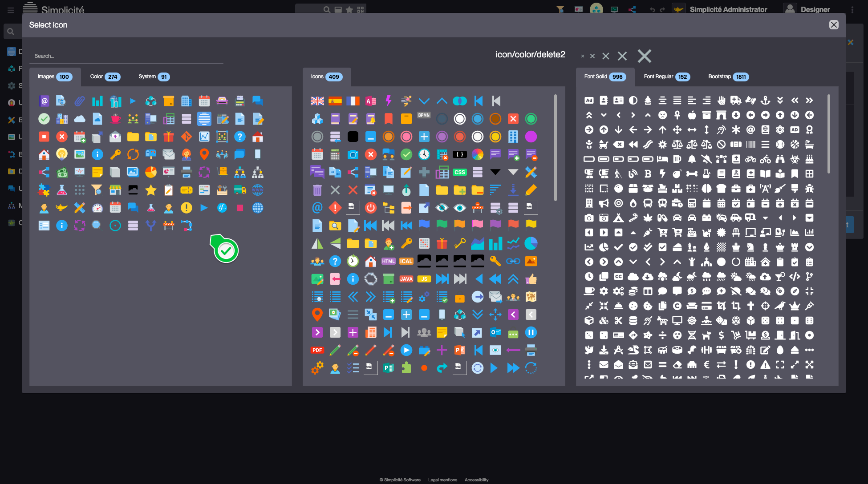Pick the scissors cut glyph icon

[618, 320]
